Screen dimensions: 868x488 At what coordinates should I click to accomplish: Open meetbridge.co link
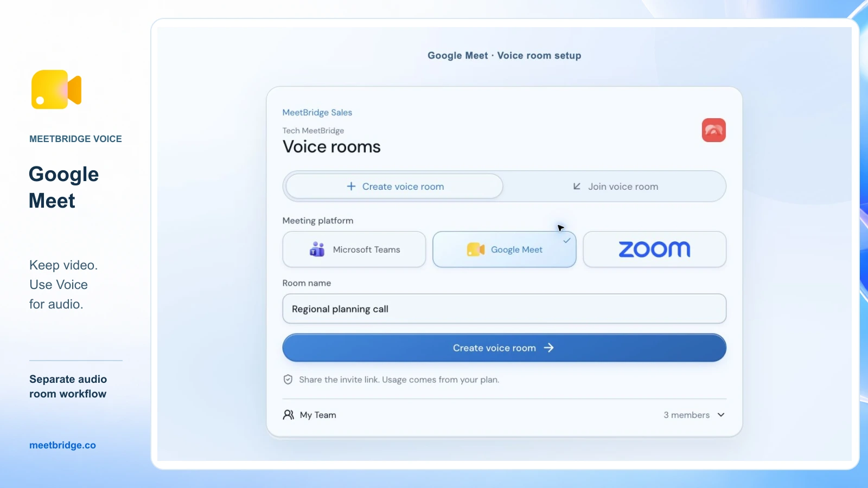pyautogui.click(x=62, y=445)
